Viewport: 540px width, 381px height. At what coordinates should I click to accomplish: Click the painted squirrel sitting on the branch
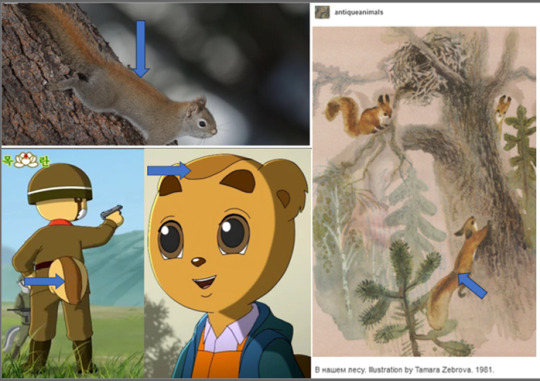pos(360,116)
